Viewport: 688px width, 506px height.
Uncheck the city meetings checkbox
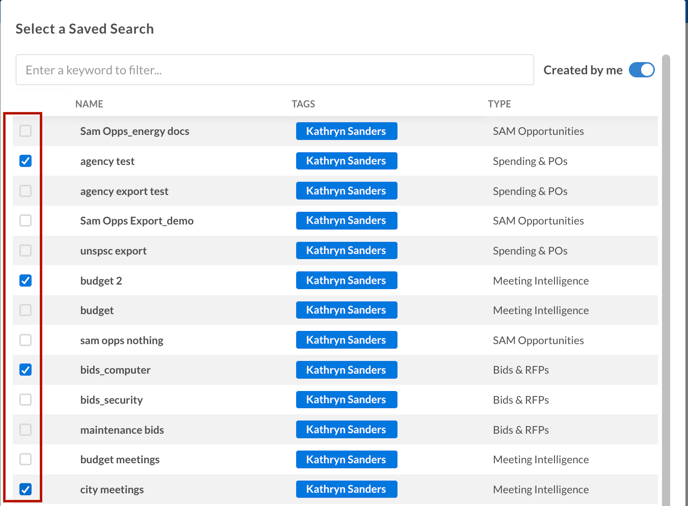[x=25, y=489]
